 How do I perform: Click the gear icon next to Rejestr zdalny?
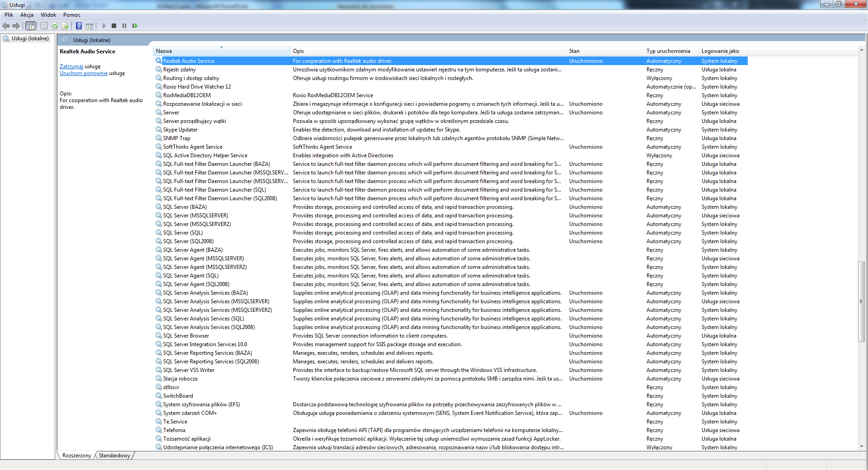pyautogui.click(x=159, y=70)
